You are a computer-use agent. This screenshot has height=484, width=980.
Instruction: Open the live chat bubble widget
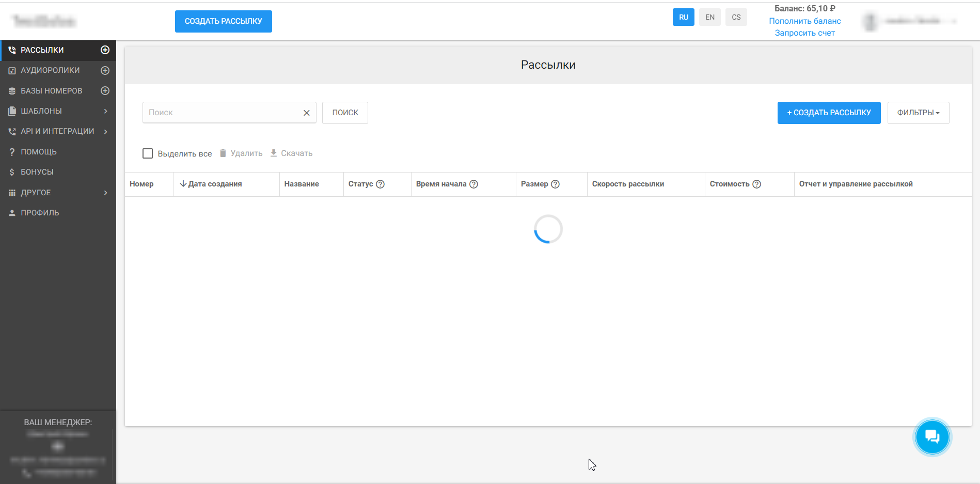(x=932, y=437)
